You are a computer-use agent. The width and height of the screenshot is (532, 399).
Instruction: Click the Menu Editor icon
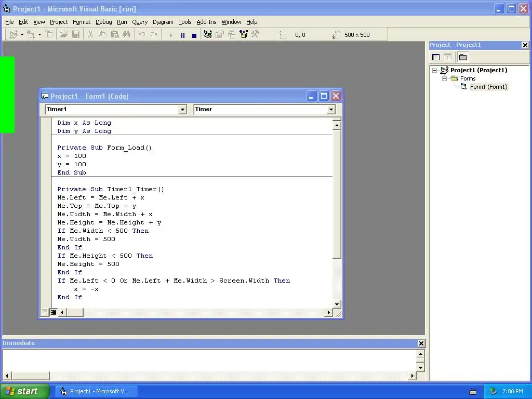point(49,35)
